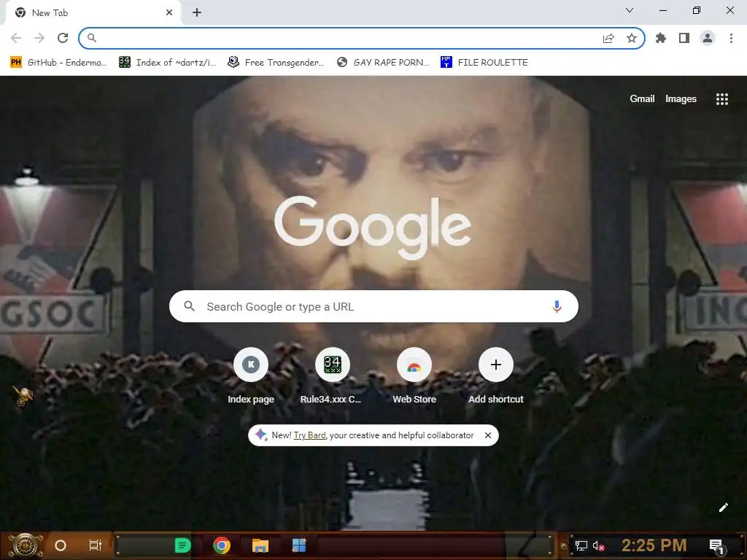Click the share page icon in address bar

point(608,38)
